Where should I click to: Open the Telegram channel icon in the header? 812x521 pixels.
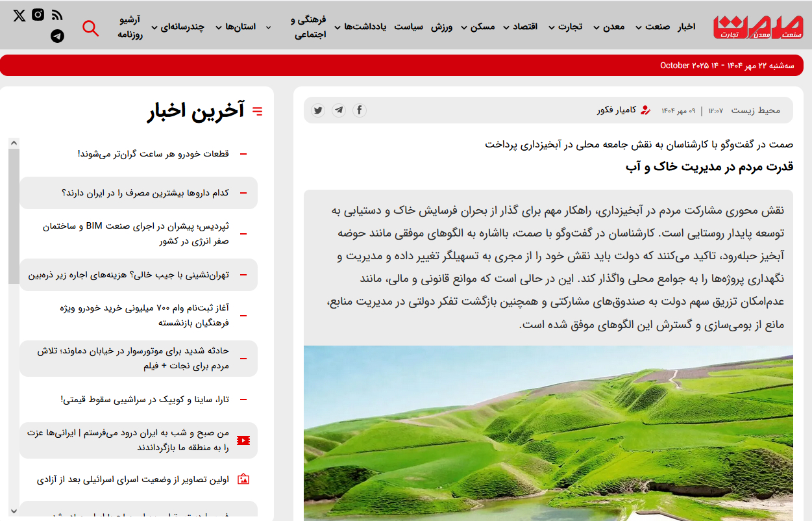tap(57, 36)
